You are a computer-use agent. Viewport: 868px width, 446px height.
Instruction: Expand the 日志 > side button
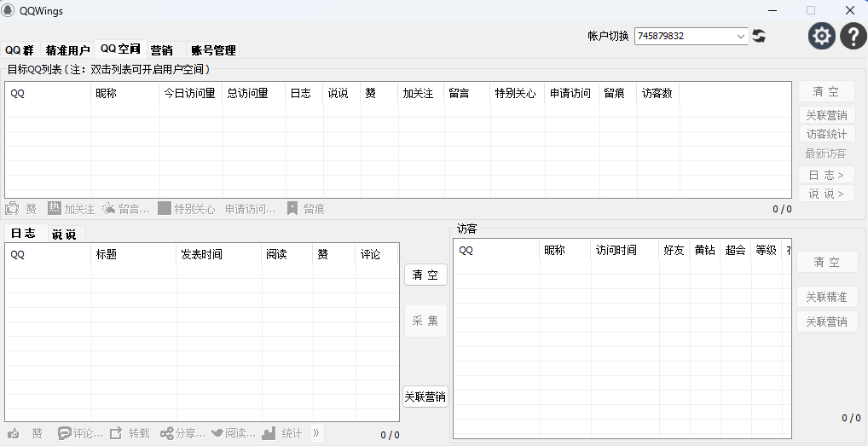click(x=826, y=174)
